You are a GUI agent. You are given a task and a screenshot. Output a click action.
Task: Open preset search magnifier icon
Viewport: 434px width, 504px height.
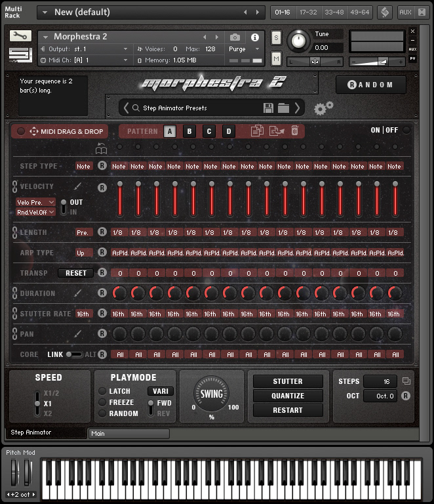click(136, 108)
